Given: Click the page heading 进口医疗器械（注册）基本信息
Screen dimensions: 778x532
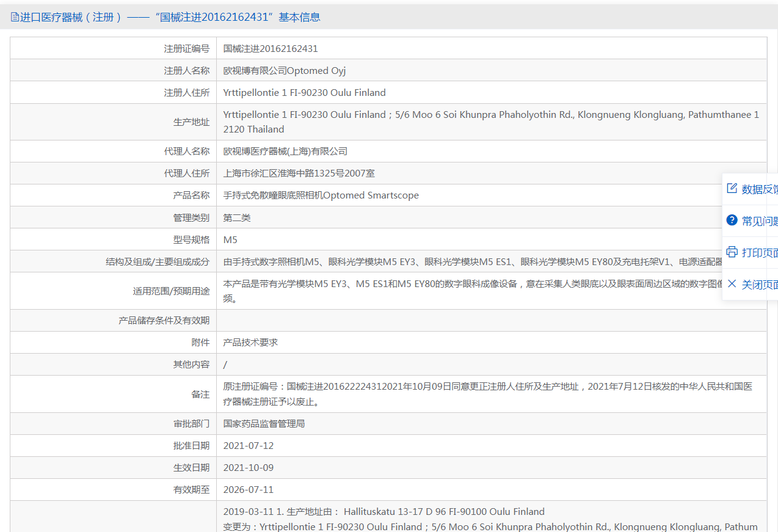Looking at the screenshot, I should click(170, 17).
